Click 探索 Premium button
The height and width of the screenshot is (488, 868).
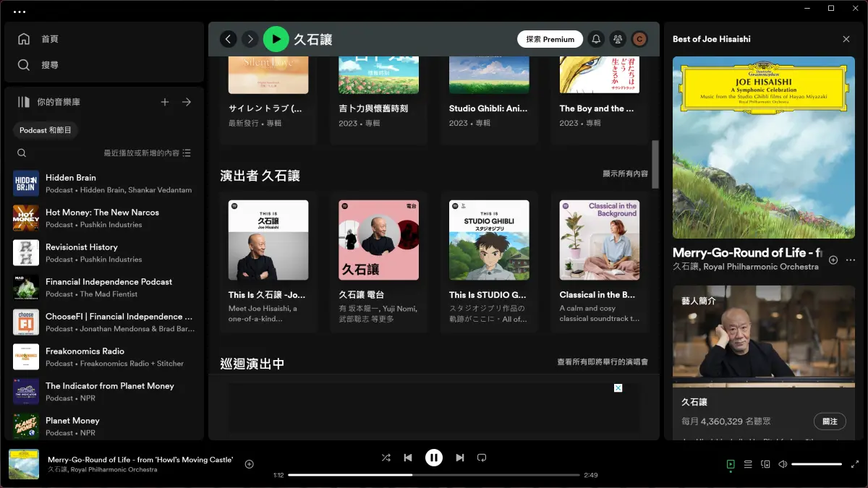point(550,39)
